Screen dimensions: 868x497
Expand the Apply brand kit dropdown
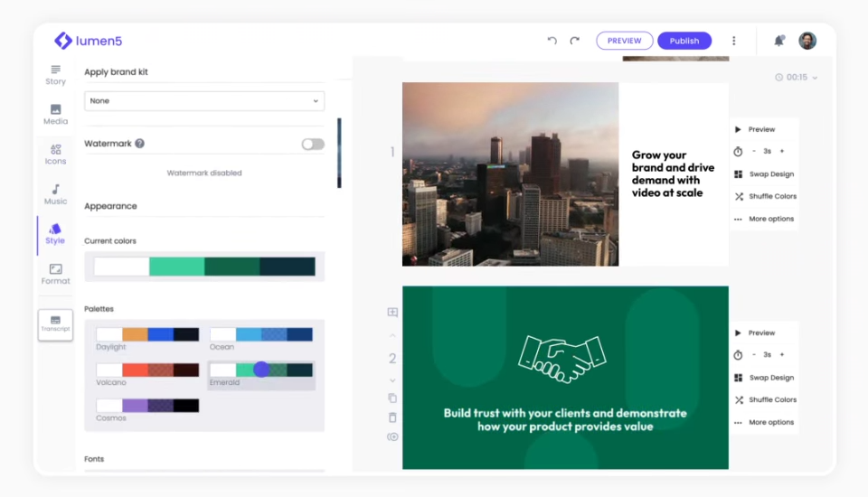click(204, 100)
